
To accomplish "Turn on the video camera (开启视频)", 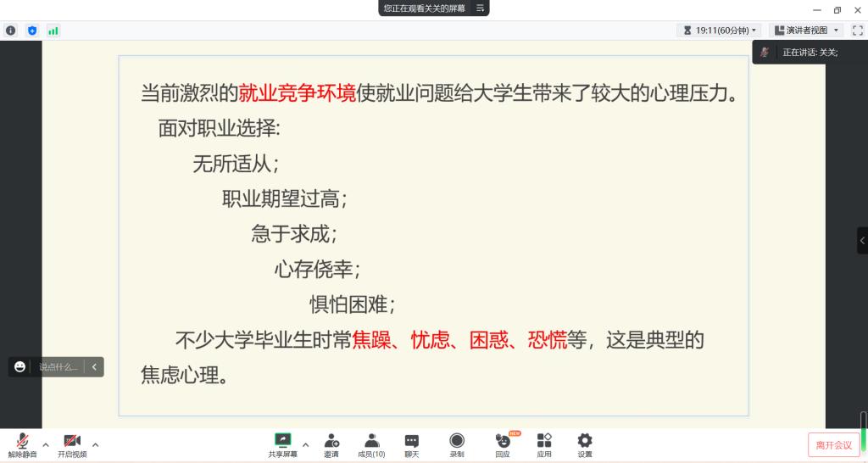I will tap(72, 444).
